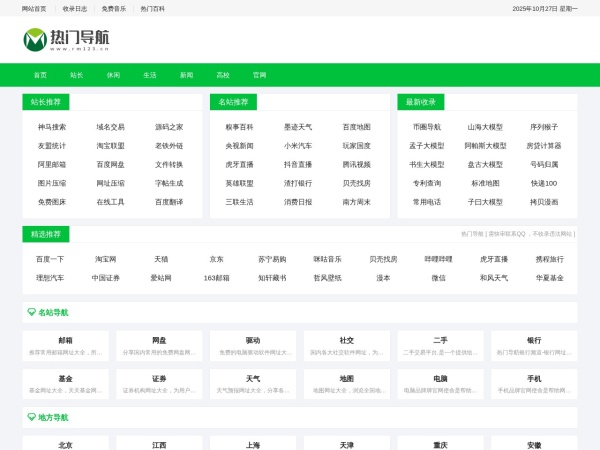This screenshot has height=450, width=600.
Task: Click 字帖生成 link
Action: pos(169,183)
